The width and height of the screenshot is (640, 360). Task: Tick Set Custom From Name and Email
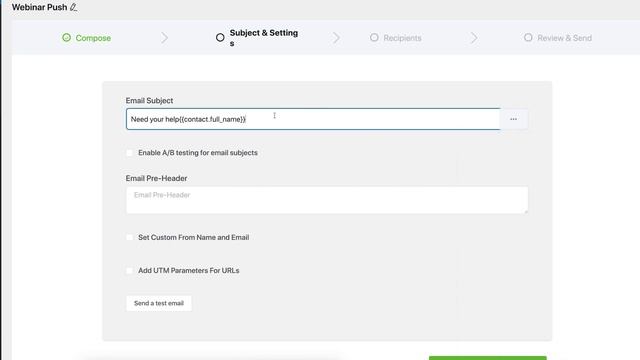(129, 237)
